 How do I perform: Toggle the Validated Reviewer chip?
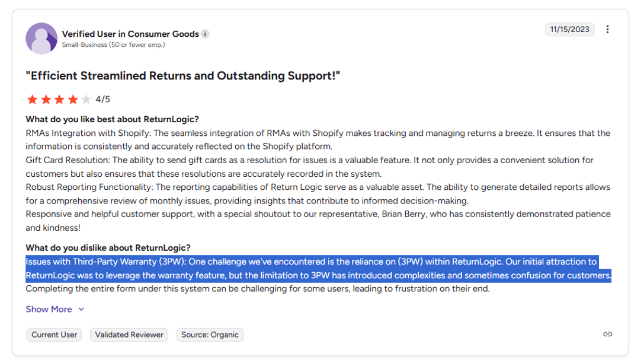129,335
